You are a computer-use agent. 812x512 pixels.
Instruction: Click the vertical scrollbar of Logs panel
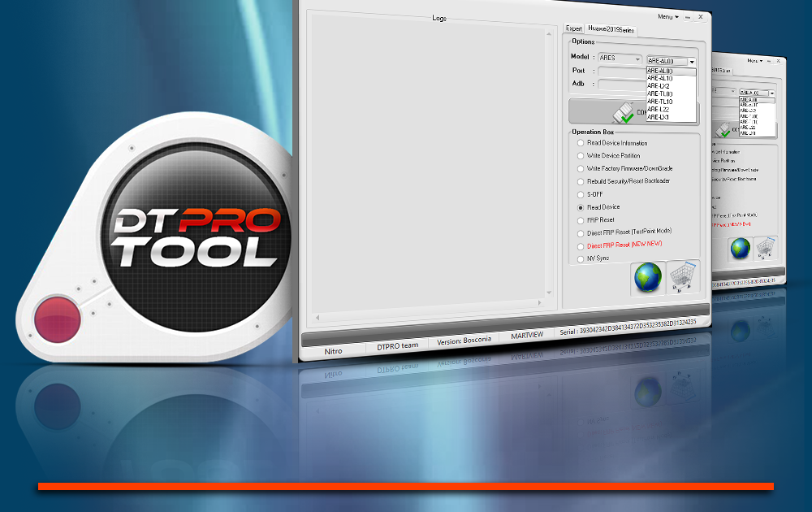click(x=549, y=163)
